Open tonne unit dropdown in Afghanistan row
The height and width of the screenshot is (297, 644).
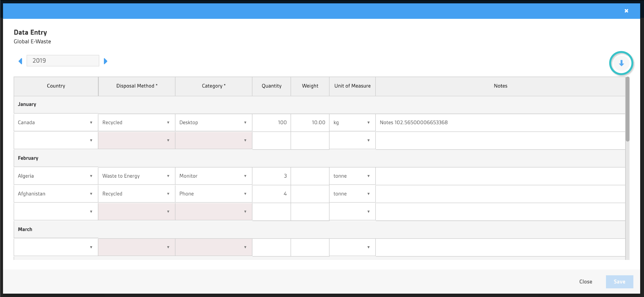[x=352, y=194]
